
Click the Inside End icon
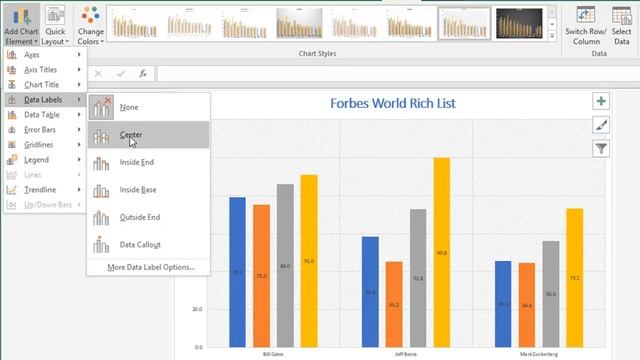tap(101, 163)
